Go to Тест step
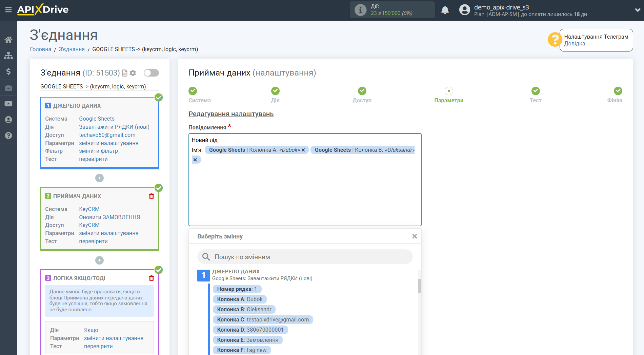 click(x=536, y=91)
